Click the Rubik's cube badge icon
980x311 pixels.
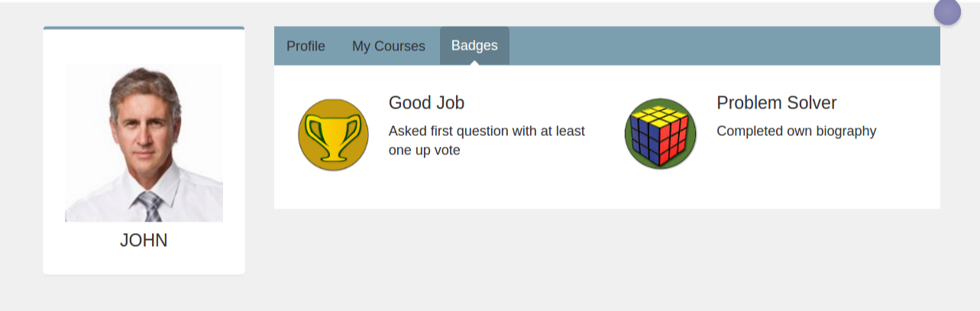click(660, 134)
